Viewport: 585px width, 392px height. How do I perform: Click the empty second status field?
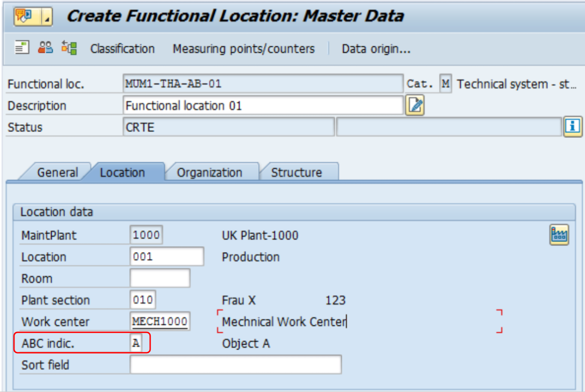point(449,127)
